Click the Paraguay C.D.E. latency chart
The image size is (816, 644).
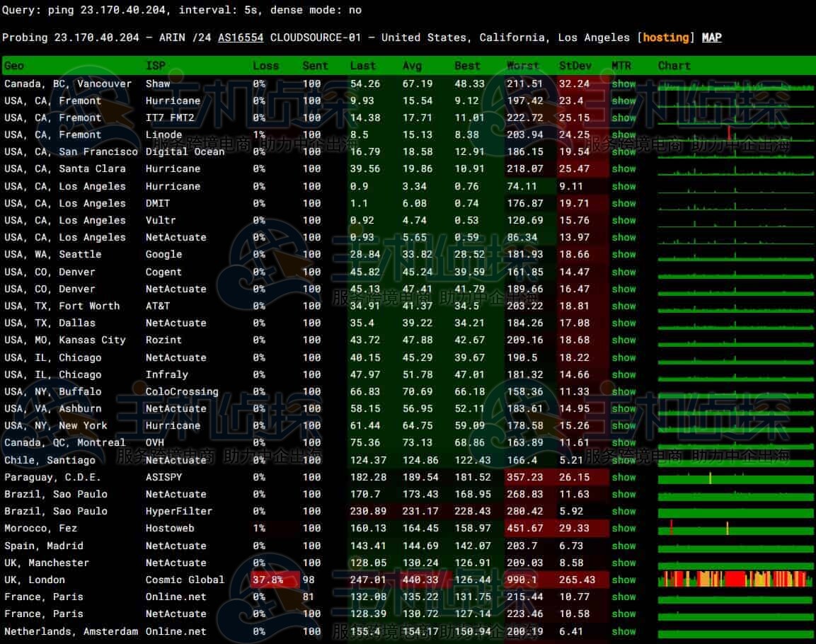coord(735,478)
